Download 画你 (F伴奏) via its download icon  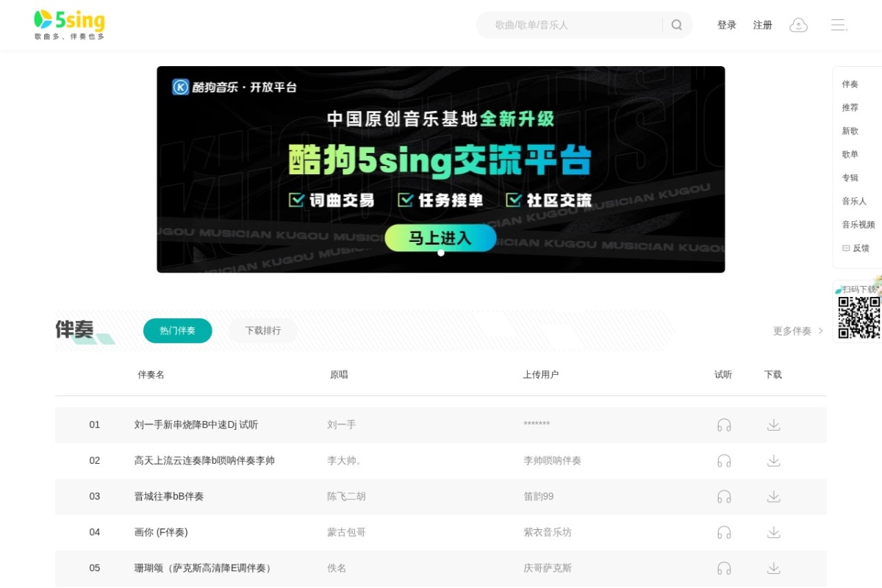pyautogui.click(x=773, y=532)
